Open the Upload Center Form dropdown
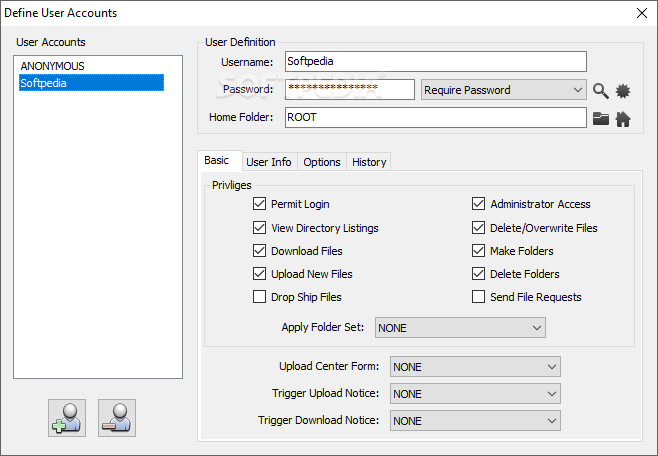 tap(475, 367)
